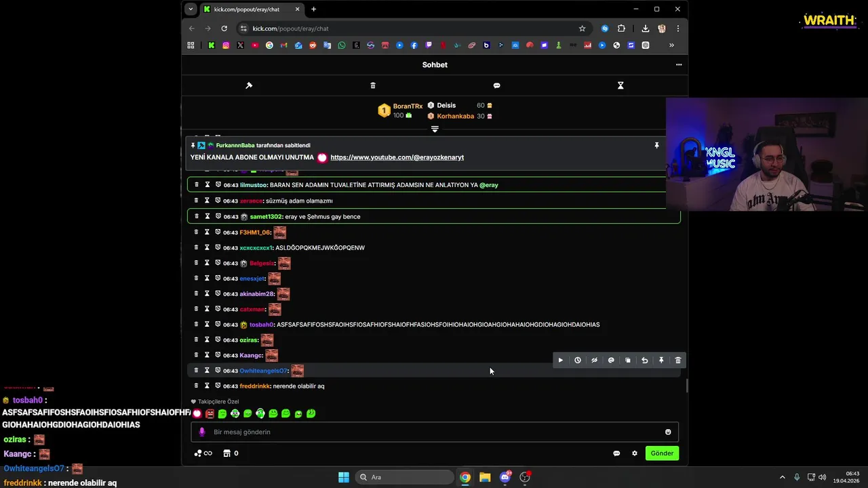Reload the page
The height and width of the screenshot is (488, 868).
pyautogui.click(x=224, y=28)
